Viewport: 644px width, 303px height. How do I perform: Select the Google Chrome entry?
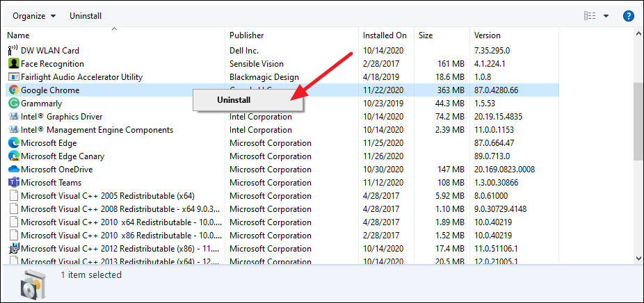(282, 90)
